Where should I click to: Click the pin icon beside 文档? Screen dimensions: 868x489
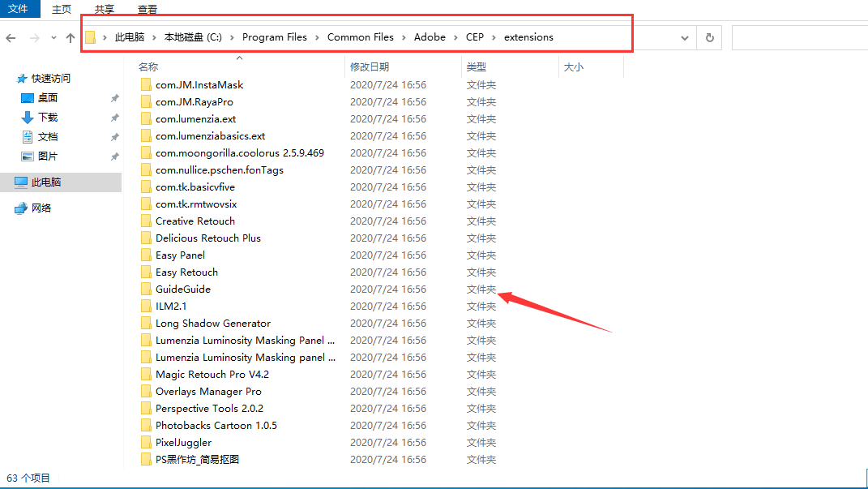click(114, 137)
